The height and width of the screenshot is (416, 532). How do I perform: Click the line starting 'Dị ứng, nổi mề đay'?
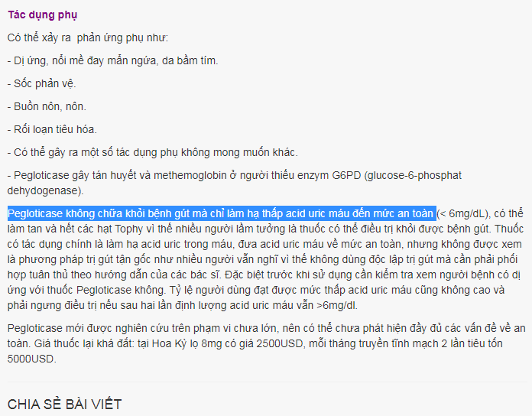coord(112,60)
